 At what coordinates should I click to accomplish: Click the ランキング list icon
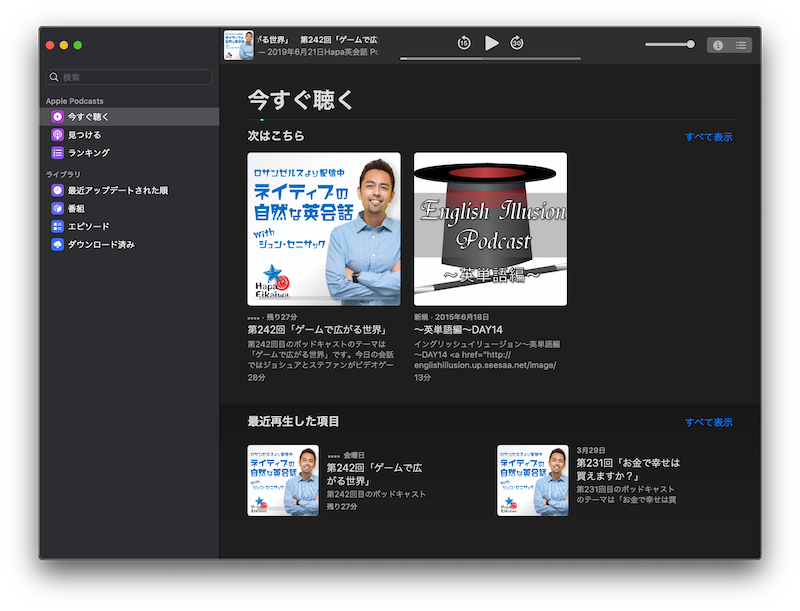tap(58, 152)
